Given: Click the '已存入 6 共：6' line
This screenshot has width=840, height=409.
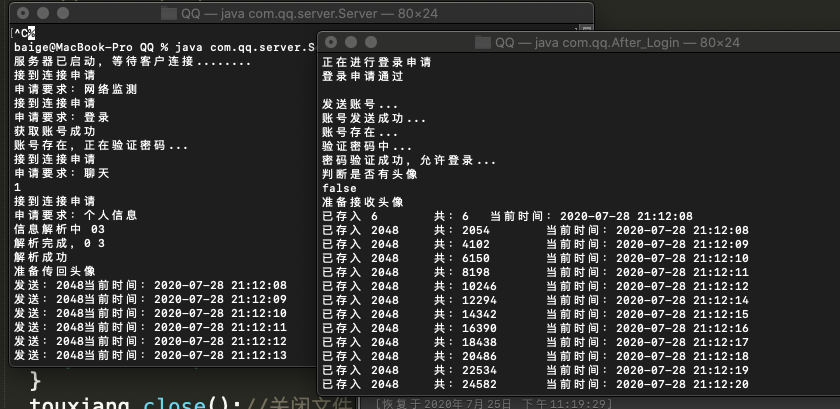Looking at the screenshot, I should (x=507, y=215).
